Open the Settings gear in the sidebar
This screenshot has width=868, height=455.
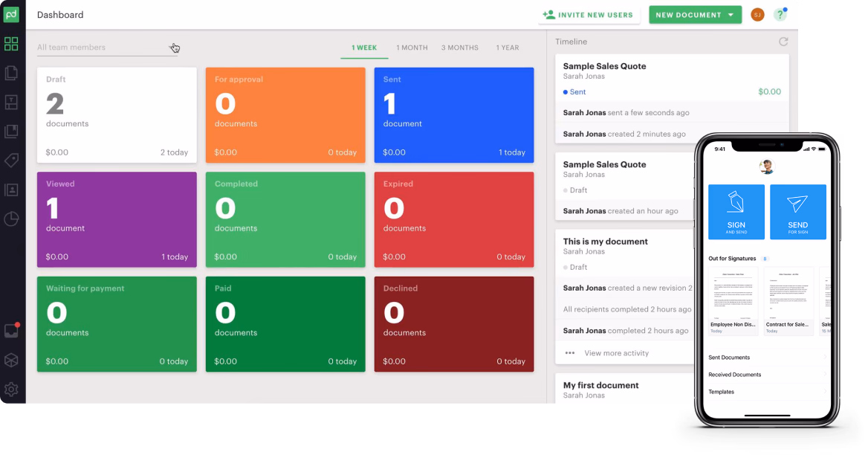[x=11, y=389]
